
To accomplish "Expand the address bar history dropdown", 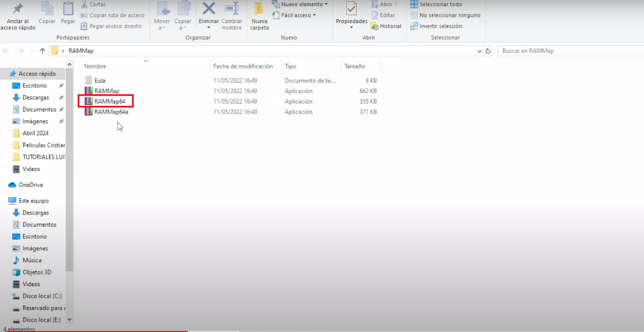I will click(x=479, y=51).
